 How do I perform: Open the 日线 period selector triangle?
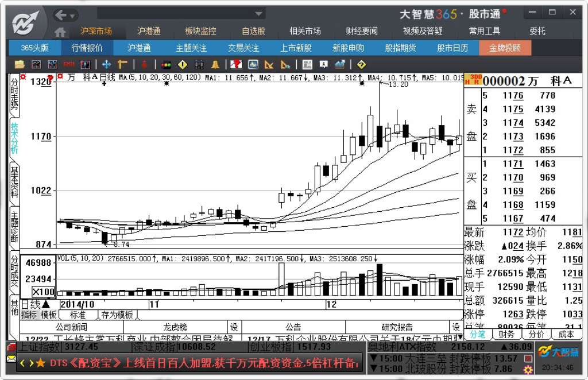pyautogui.click(x=46, y=304)
